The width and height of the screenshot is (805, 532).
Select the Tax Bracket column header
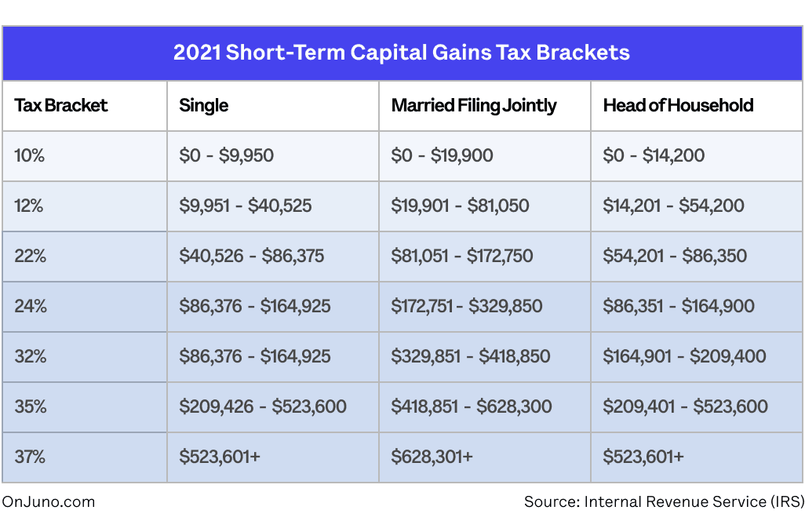(x=61, y=106)
